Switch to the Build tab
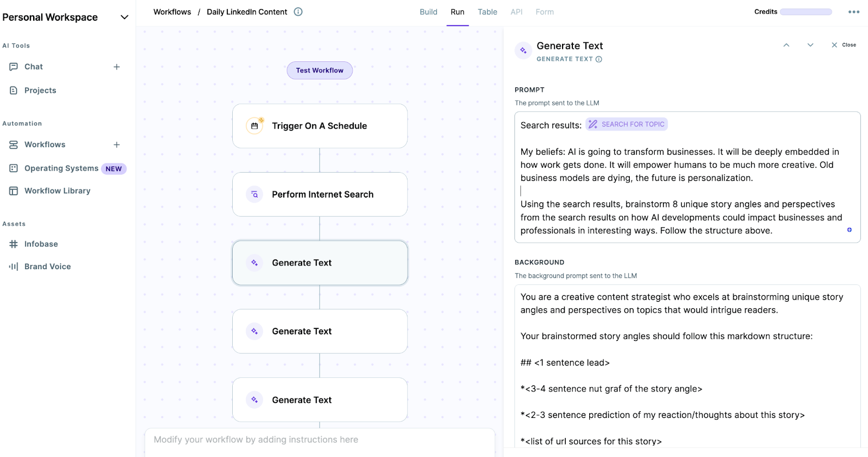 pyautogui.click(x=428, y=12)
